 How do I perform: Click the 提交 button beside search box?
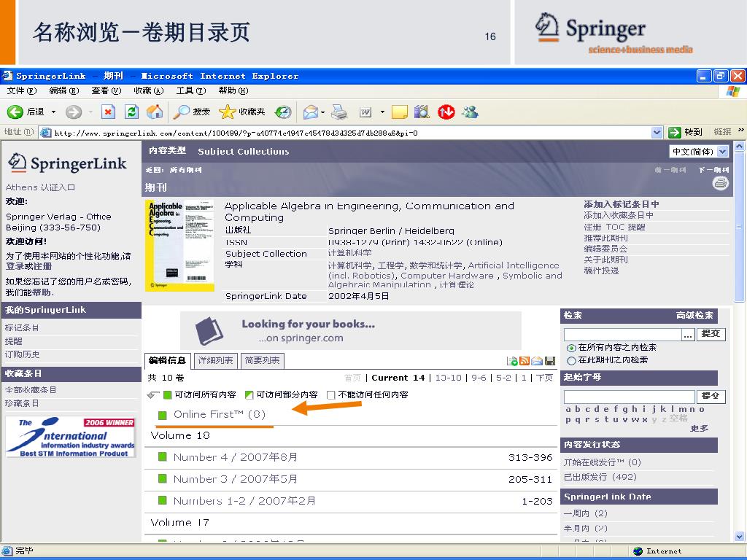click(x=711, y=334)
